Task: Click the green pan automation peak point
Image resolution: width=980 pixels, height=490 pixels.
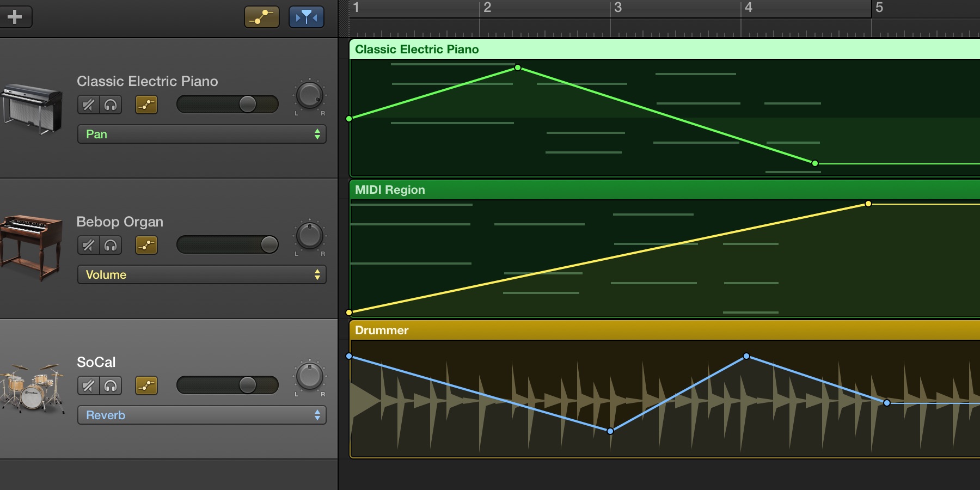Action: tap(518, 68)
